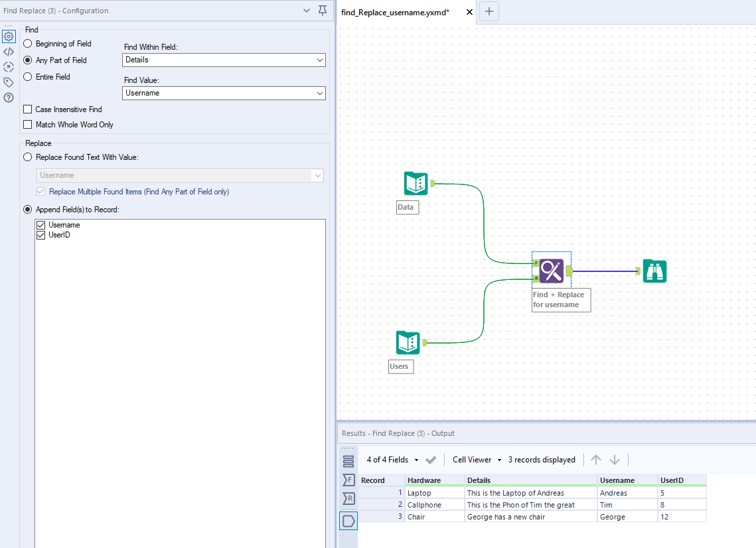Pin the configuration panel

(x=322, y=10)
